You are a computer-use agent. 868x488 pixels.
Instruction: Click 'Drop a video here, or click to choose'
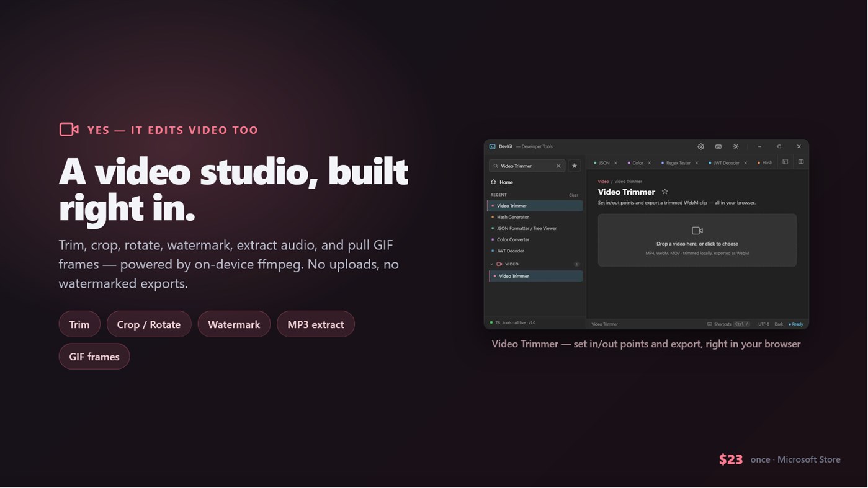coord(697,244)
